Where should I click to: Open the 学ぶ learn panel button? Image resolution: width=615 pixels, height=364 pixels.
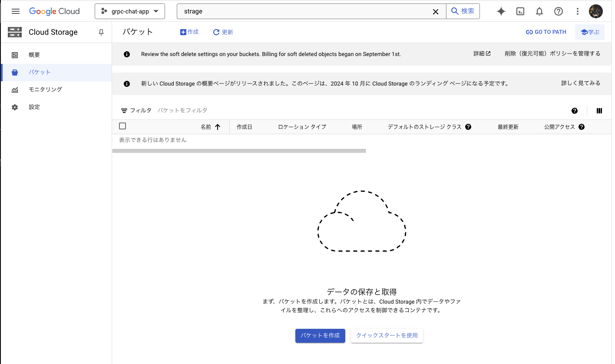click(590, 32)
